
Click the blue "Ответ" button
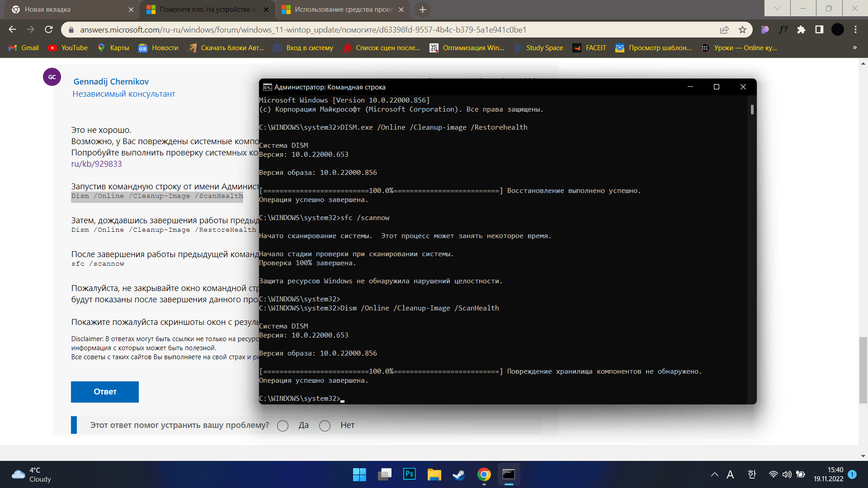point(105,392)
